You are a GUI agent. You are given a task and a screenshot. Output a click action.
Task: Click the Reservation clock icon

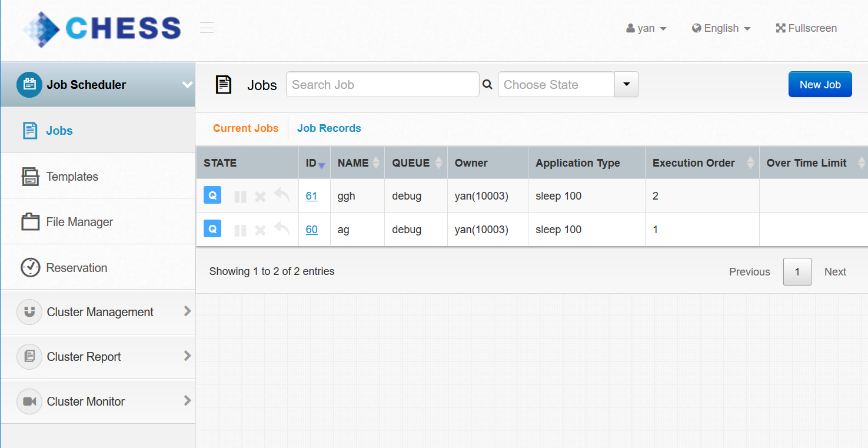pos(30,268)
